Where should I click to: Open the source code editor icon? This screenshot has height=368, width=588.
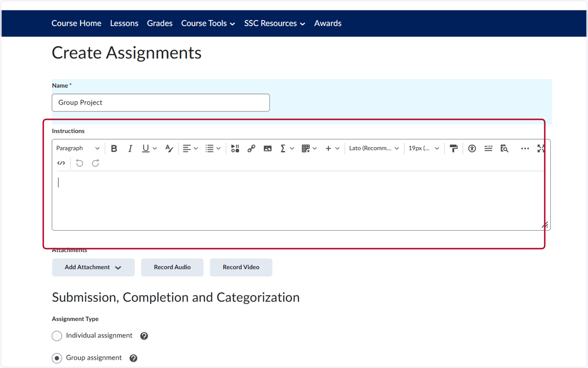point(61,163)
